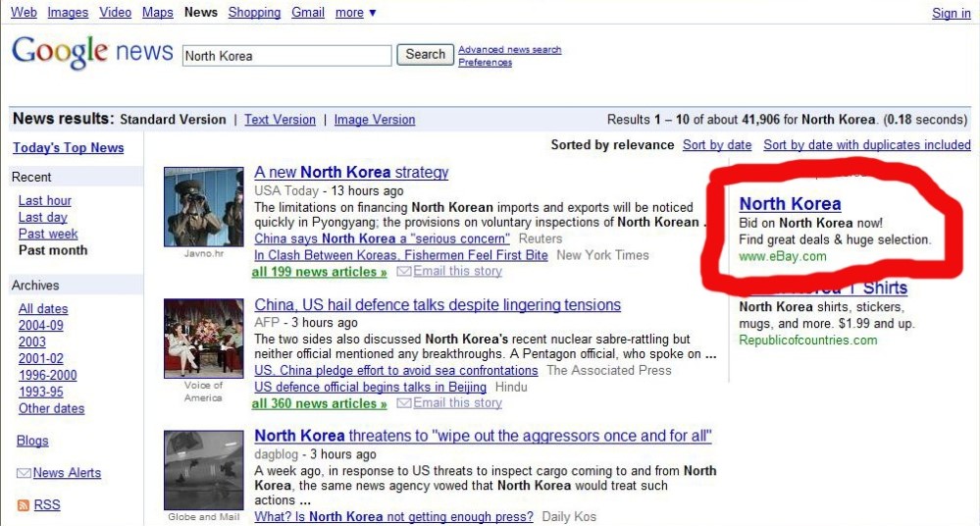The height and width of the screenshot is (526, 980).
Task: Click the News Alerts link
Action: click(67, 473)
